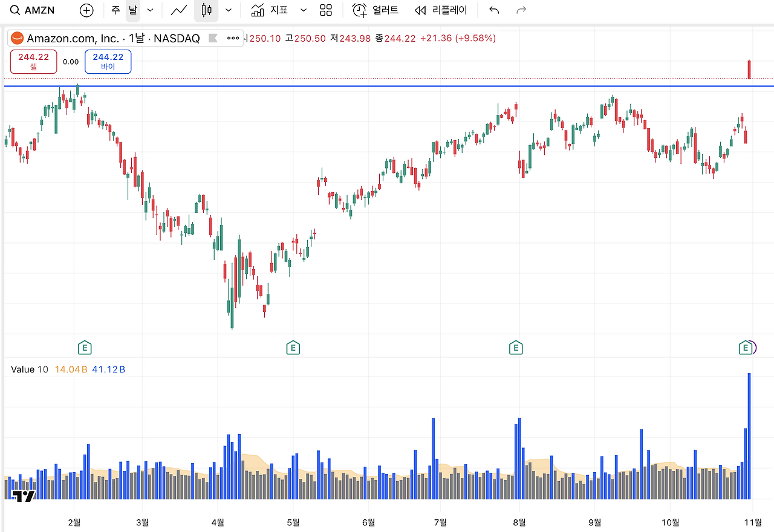
Task: Click the latest red candle above the blue line
Action: click(x=749, y=70)
